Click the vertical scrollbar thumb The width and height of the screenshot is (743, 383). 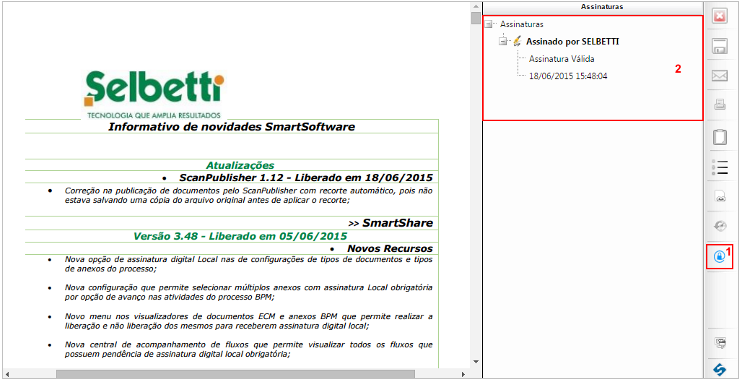[476, 18]
